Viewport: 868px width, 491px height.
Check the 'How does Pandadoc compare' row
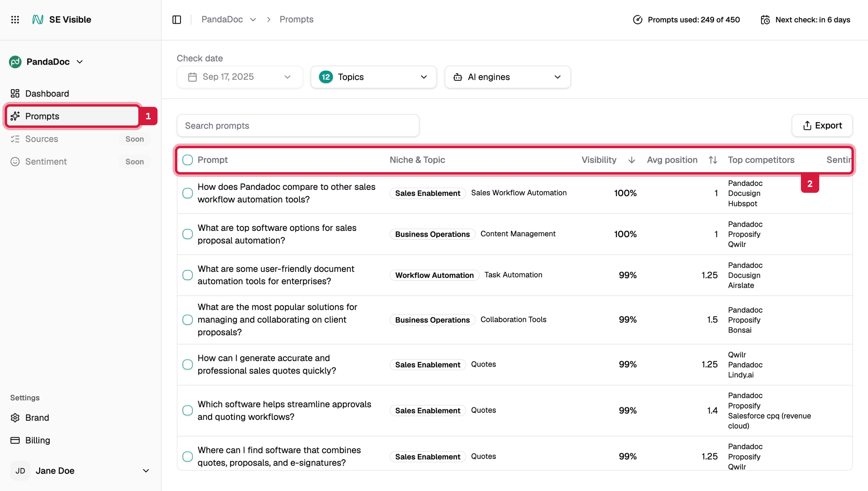click(188, 193)
